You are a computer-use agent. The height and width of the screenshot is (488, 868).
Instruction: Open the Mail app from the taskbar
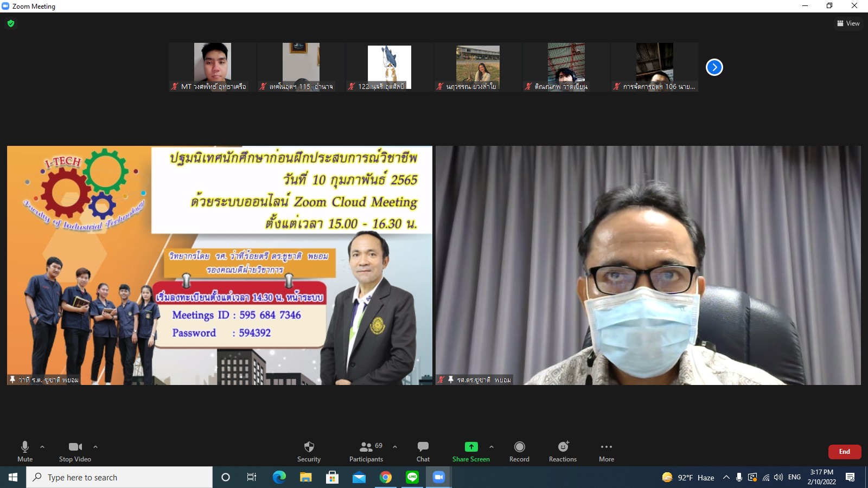pyautogui.click(x=359, y=477)
